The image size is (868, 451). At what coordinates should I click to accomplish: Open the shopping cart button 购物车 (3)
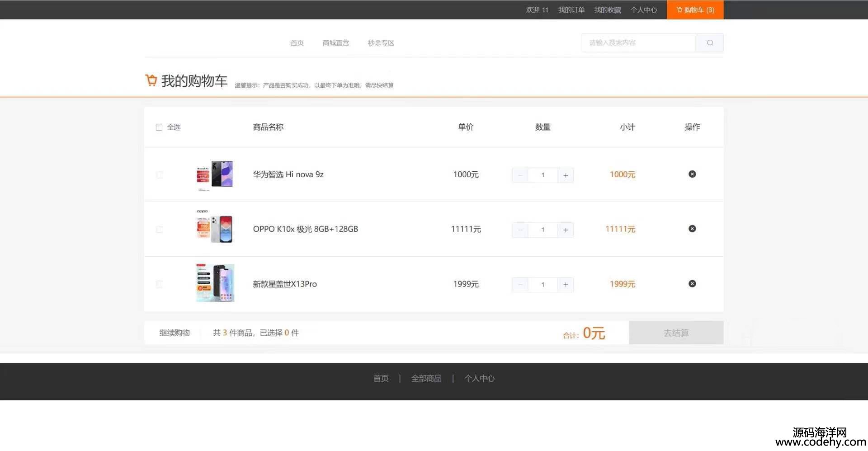(x=695, y=10)
